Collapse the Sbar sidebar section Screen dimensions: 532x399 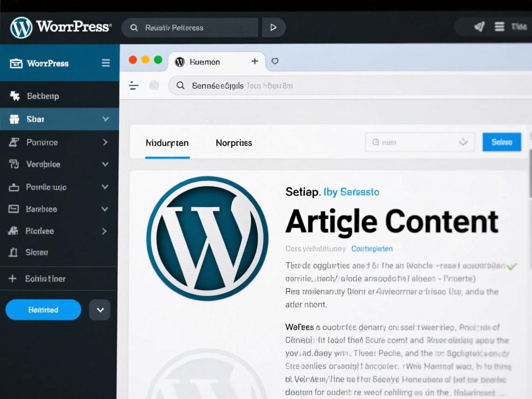105,119
